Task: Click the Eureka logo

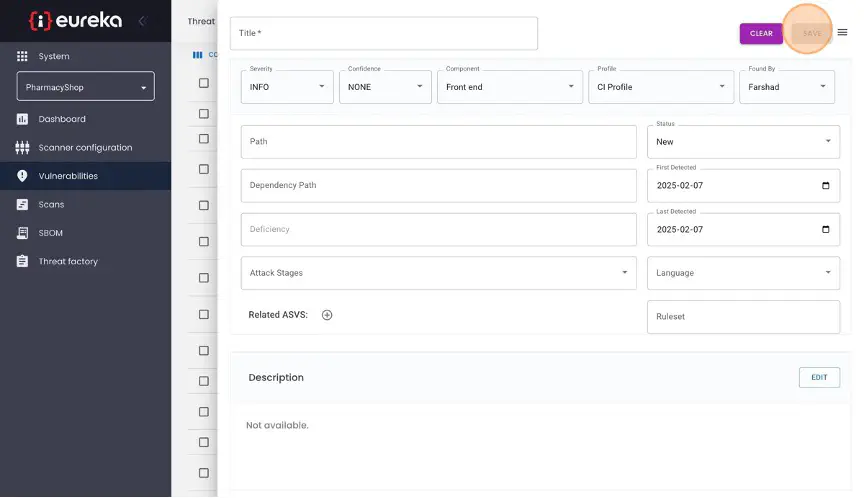Action: coord(75,20)
